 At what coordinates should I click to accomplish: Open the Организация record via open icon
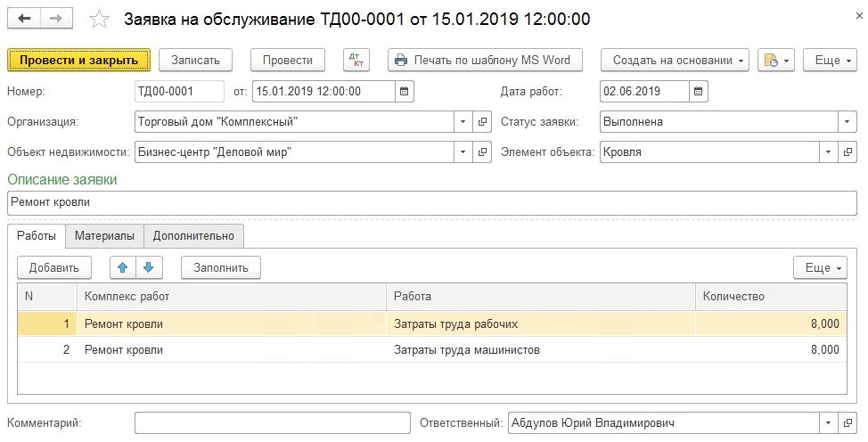point(483,122)
